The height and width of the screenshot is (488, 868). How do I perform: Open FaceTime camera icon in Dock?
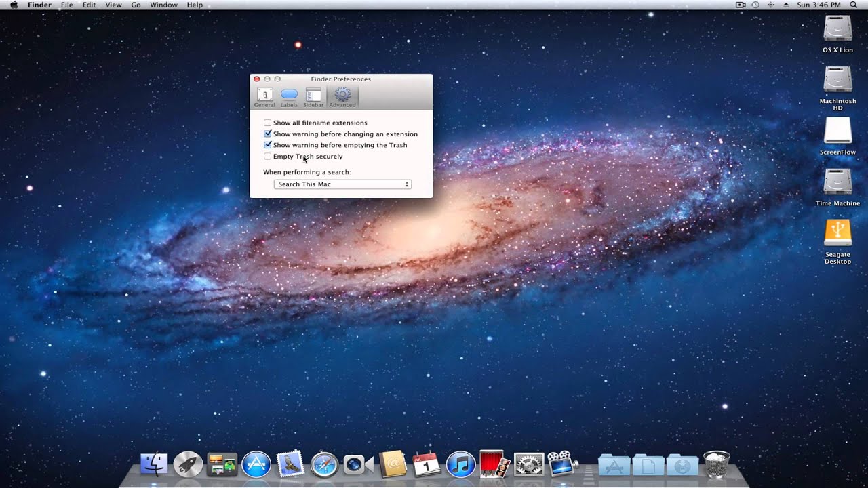pos(358,464)
